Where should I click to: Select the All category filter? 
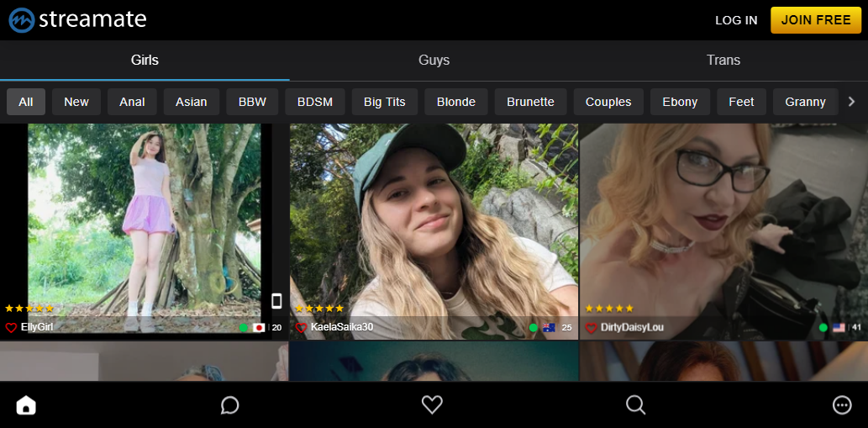pyautogui.click(x=26, y=102)
